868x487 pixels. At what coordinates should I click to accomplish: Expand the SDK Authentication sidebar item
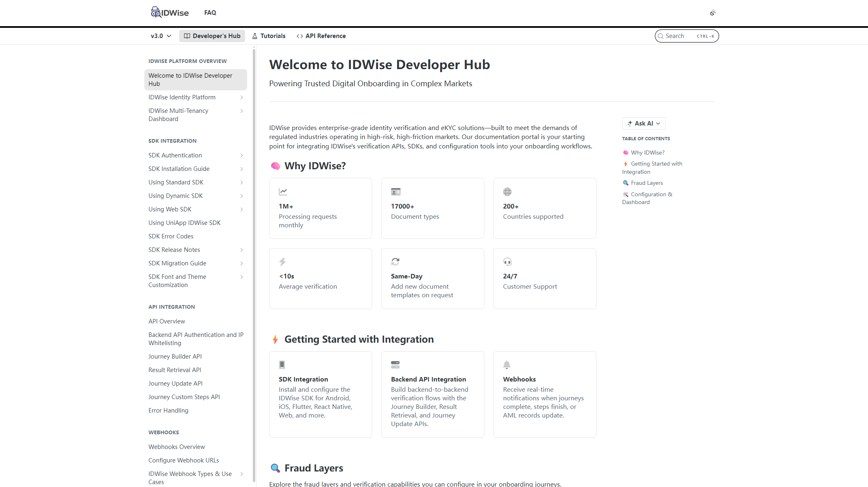pos(242,155)
